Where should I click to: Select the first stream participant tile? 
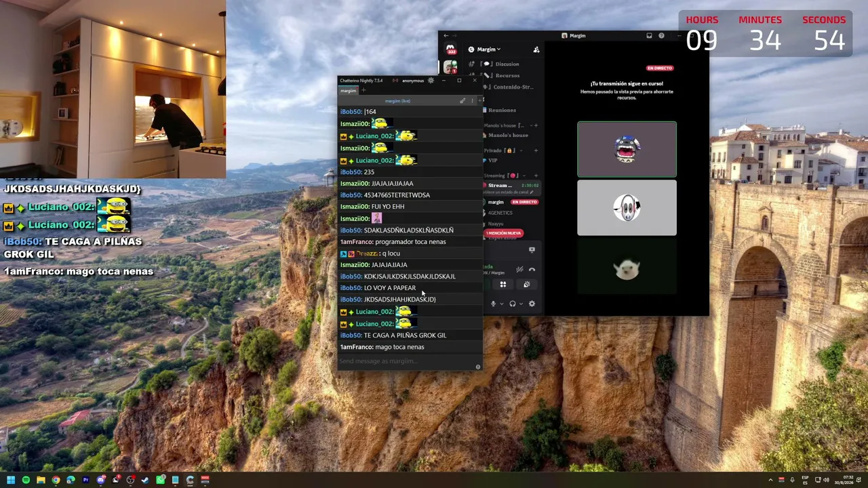pos(627,149)
